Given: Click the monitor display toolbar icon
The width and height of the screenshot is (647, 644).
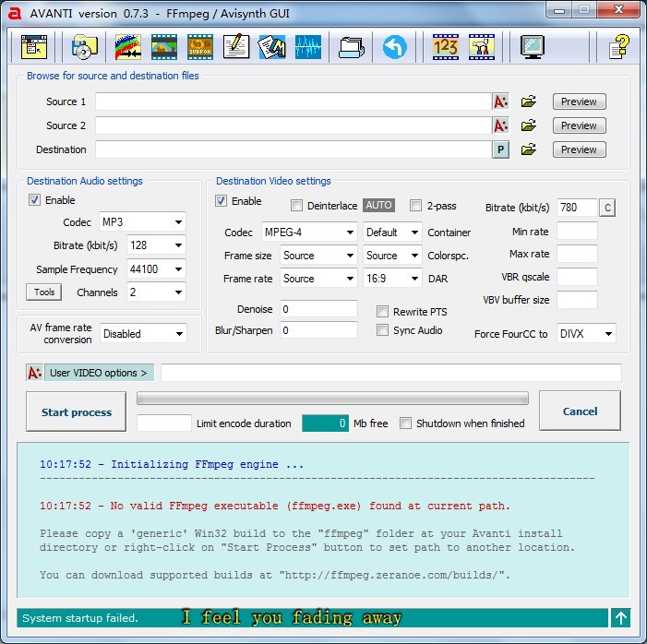Looking at the screenshot, I should [533, 46].
